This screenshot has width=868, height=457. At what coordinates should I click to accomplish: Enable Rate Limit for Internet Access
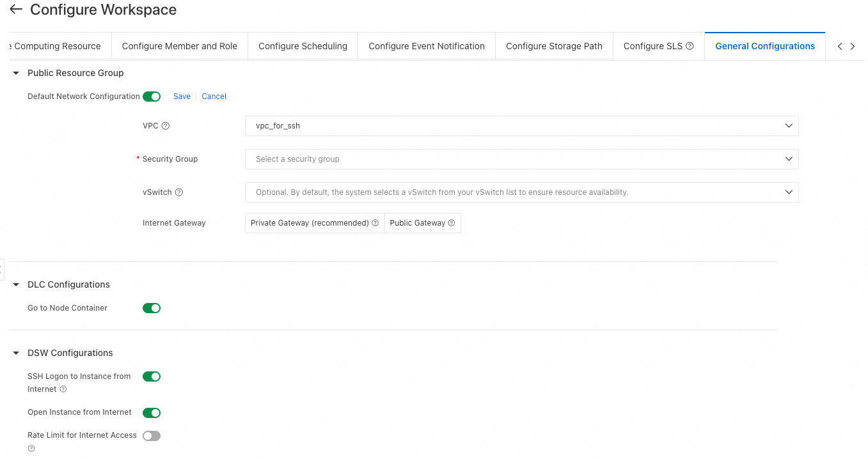(x=152, y=436)
